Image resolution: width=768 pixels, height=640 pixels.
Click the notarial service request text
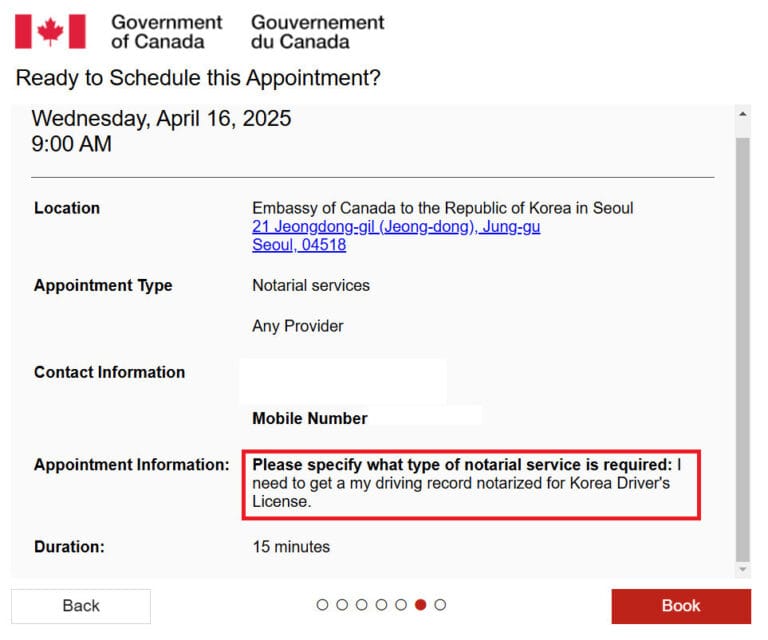click(470, 484)
